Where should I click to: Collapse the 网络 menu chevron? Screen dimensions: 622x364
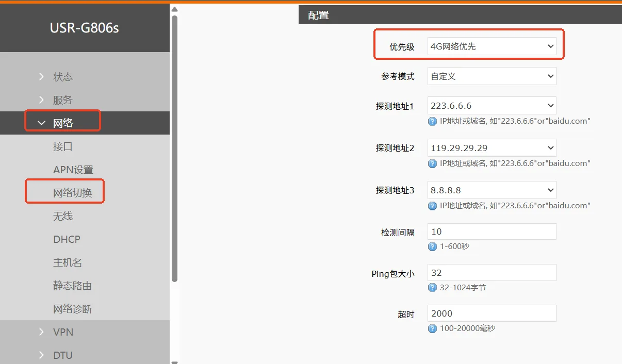(41, 123)
